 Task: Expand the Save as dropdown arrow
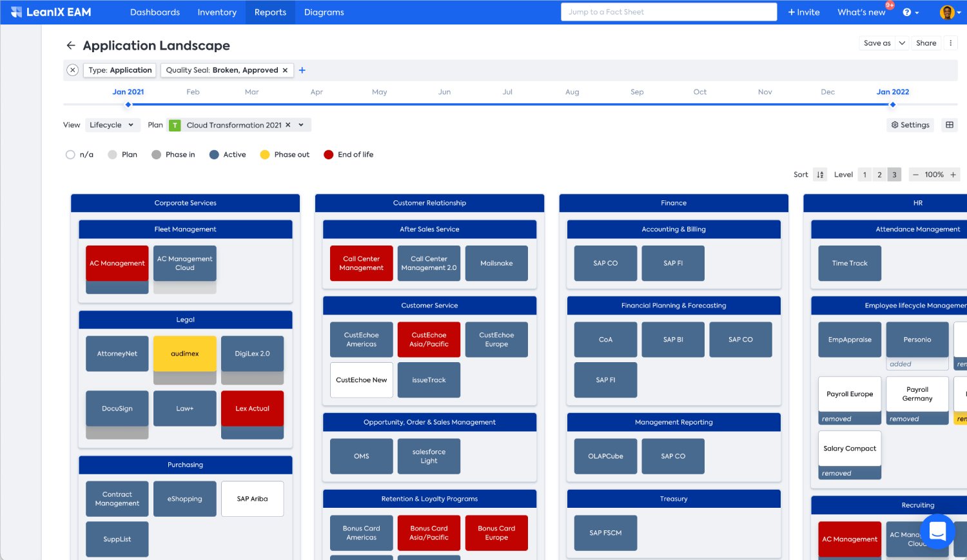pyautogui.click(x=902, y=43)
